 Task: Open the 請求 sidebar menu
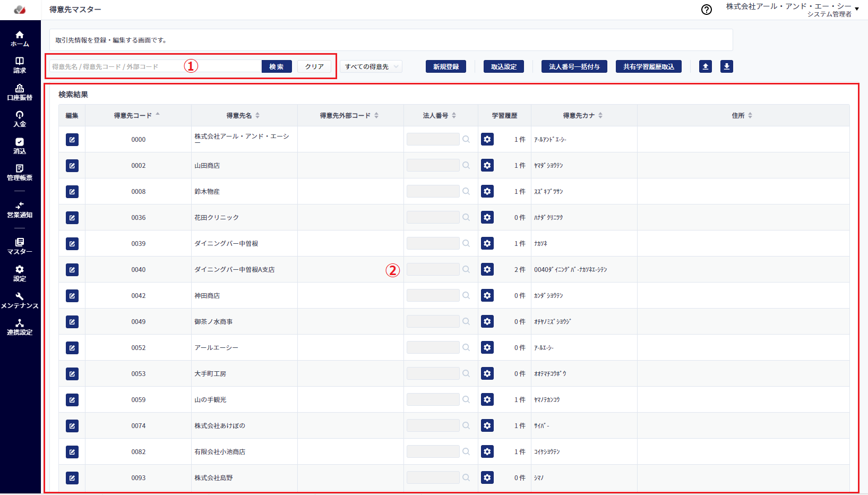tap(20, 65)
